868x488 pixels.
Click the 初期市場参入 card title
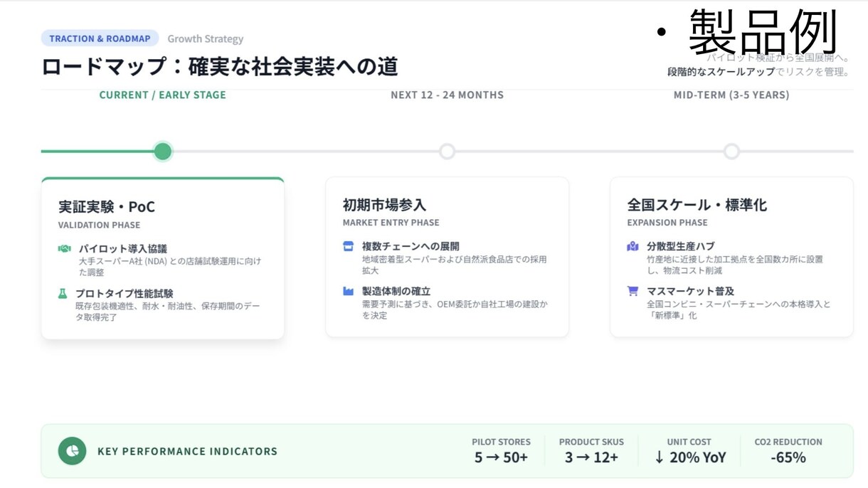[384, 205]
